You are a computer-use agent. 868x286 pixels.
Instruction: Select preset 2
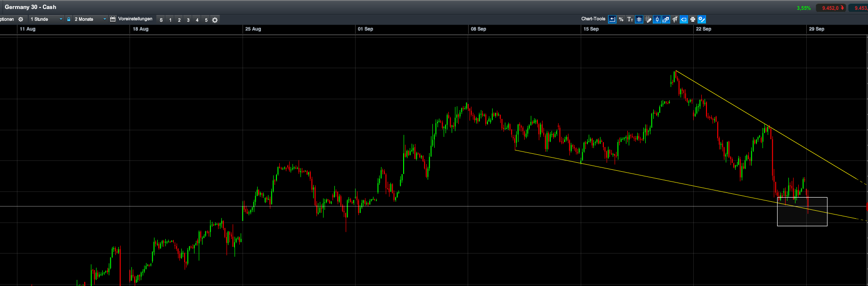(x=179, y=20)
